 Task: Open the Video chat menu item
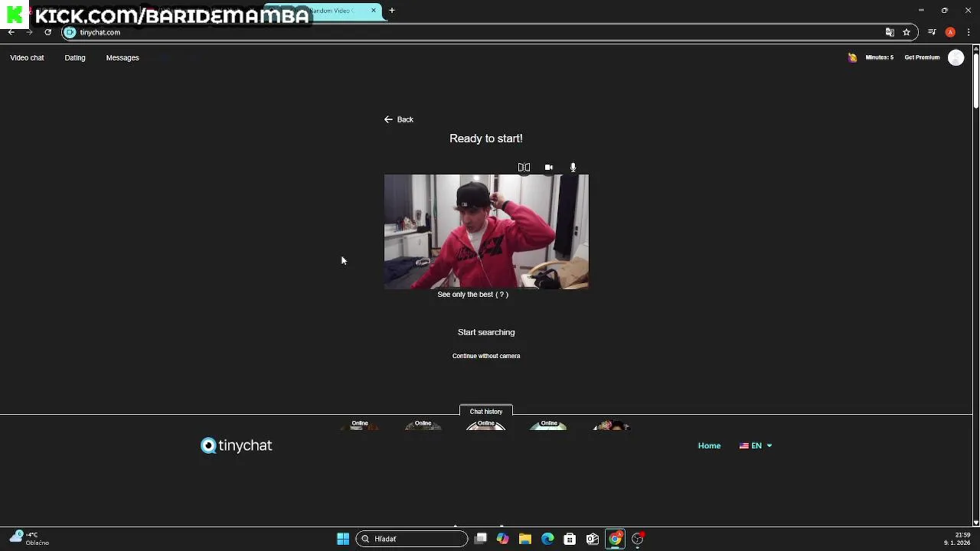click(x=27, y=57)
